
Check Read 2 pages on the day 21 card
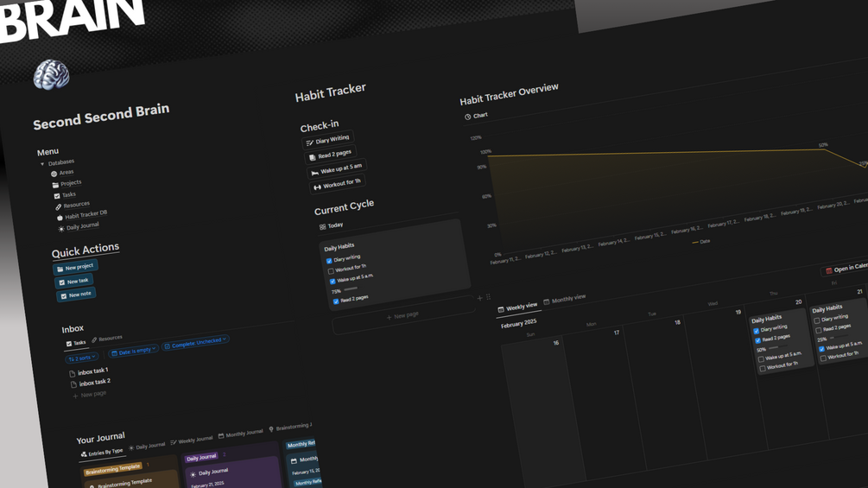coord(819,330)
